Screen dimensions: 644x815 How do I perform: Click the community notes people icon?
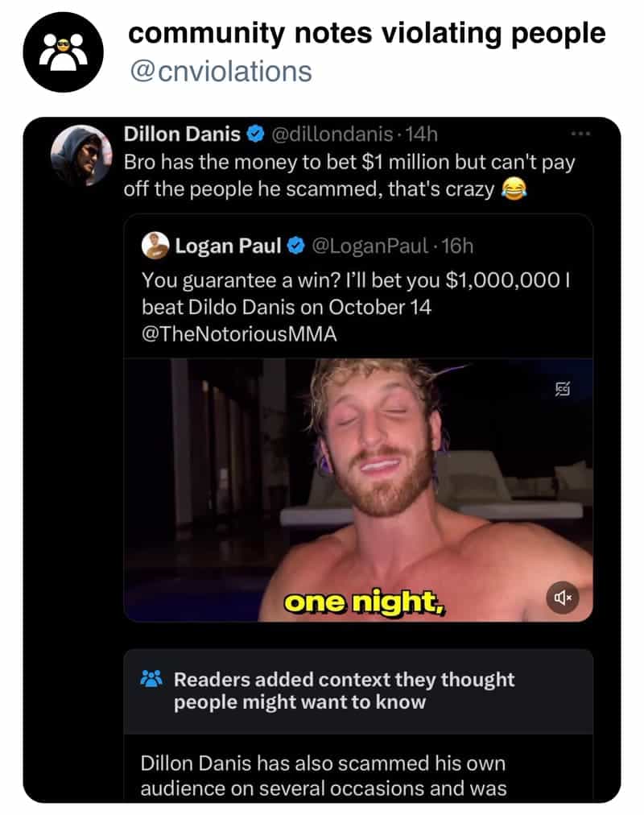[x=151, y=678]
